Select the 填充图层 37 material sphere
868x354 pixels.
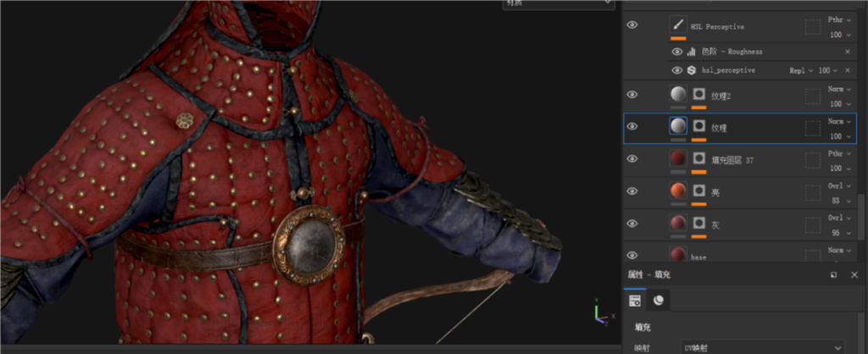(678, 158)
